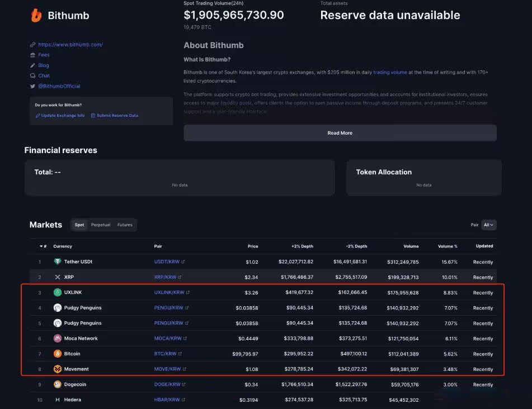Click the XRP coin icon
This screenshot has height=409, width=532.
coord(57,277)
